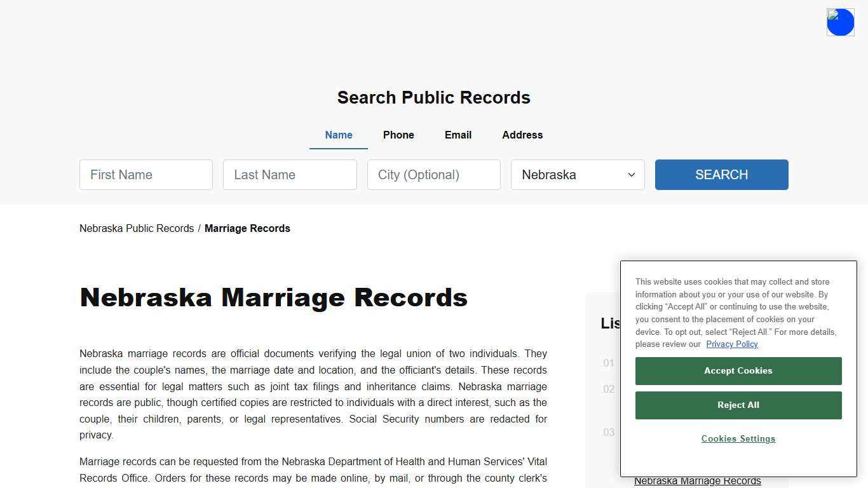Open the Nebraska Marriage Records sidebar link
868x488 pixels.
click(x=697, y=481)
